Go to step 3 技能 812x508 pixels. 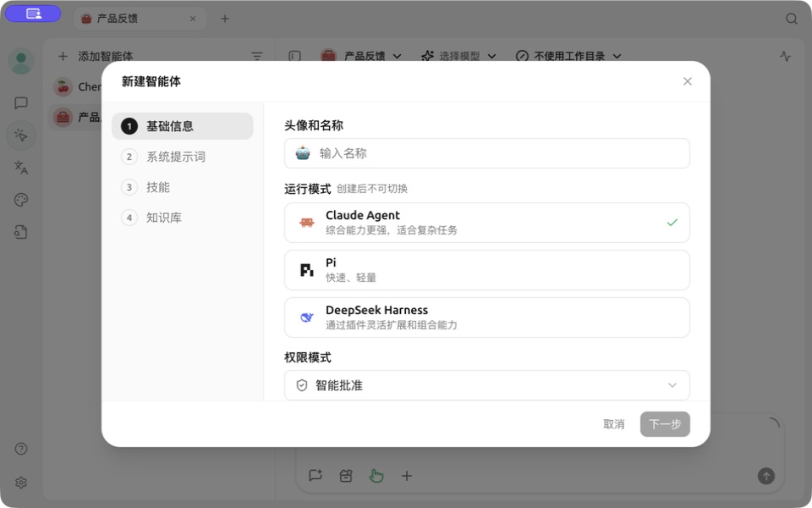point(183,187)
